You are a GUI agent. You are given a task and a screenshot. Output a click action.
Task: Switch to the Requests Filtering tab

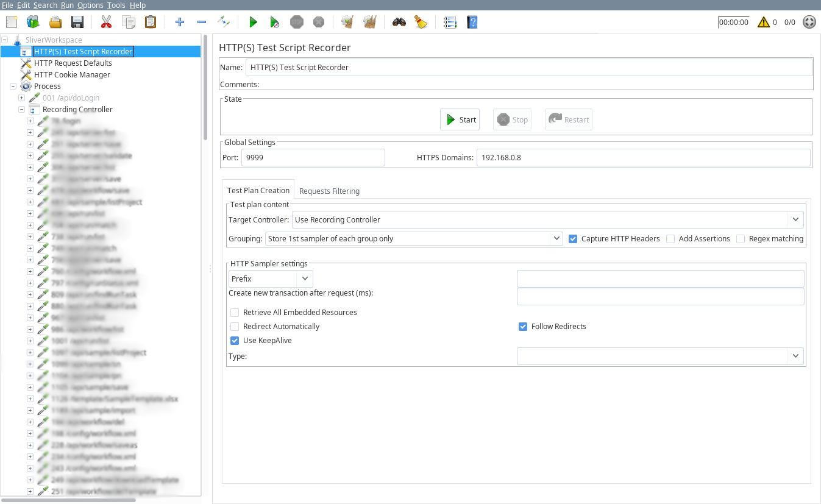(x=329, y=191)
